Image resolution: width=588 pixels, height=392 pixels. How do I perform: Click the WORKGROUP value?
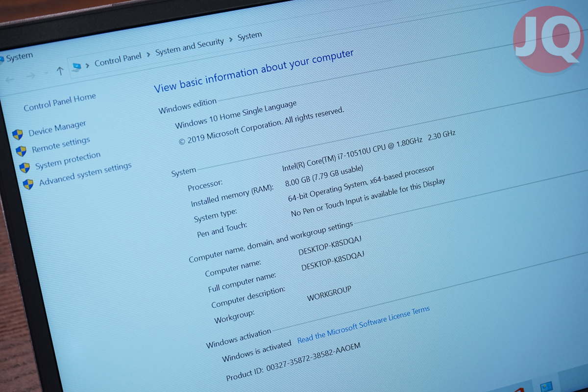pos(329,294)
